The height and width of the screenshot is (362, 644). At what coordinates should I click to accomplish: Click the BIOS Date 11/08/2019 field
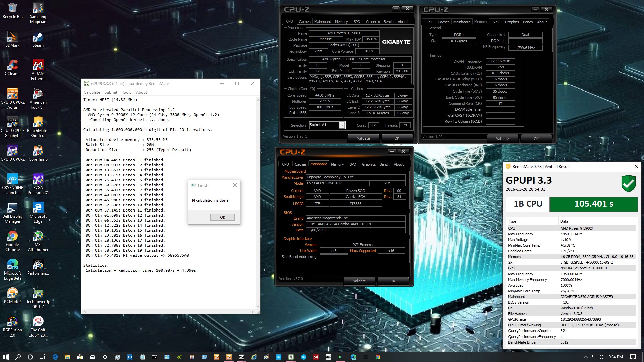[356, 230]
